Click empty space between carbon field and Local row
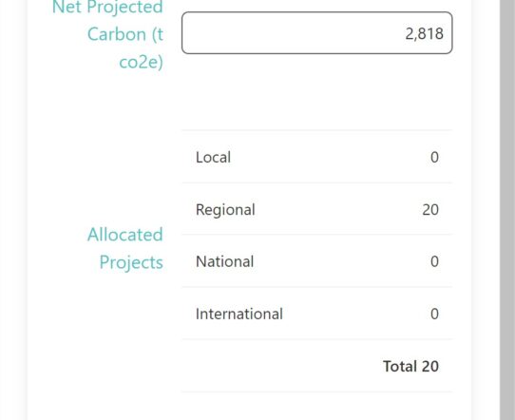Screen dimensions: 515x420 (x=317, y=92)
